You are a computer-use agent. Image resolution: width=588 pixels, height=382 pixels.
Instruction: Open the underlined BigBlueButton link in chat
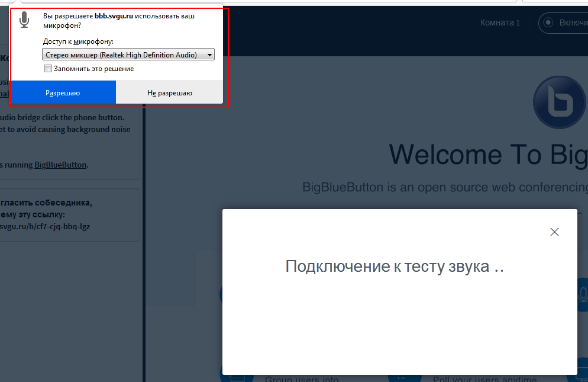coord(60,165)
